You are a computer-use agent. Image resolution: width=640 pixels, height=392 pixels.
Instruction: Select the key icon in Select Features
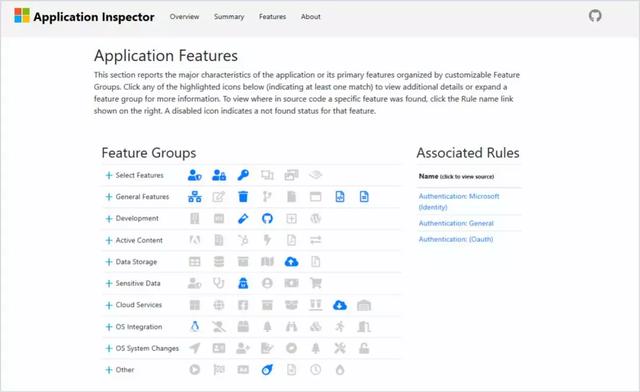[243, 175]
